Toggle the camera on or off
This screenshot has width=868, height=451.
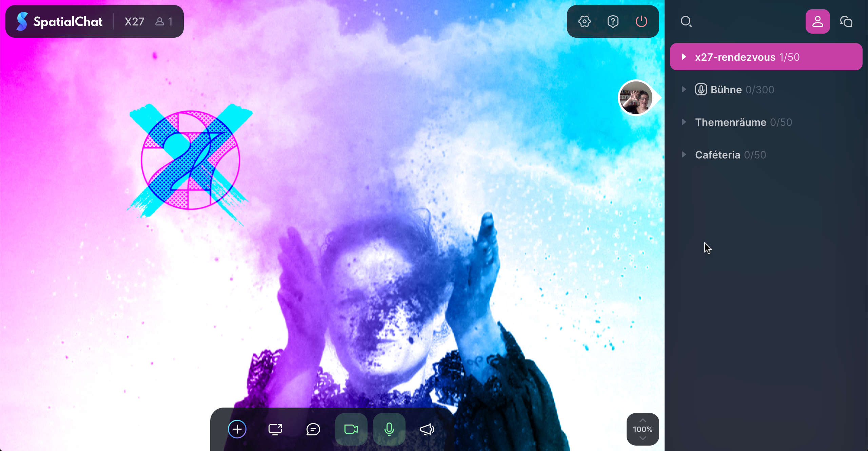click(351, 429)
